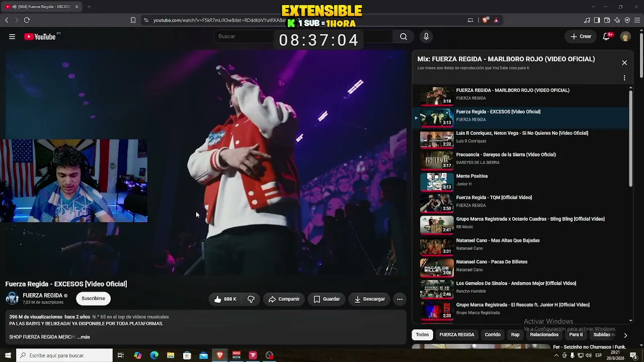Show hidden system tray icons
Viewport: 644px width, 362px height.
coord(556,355)
